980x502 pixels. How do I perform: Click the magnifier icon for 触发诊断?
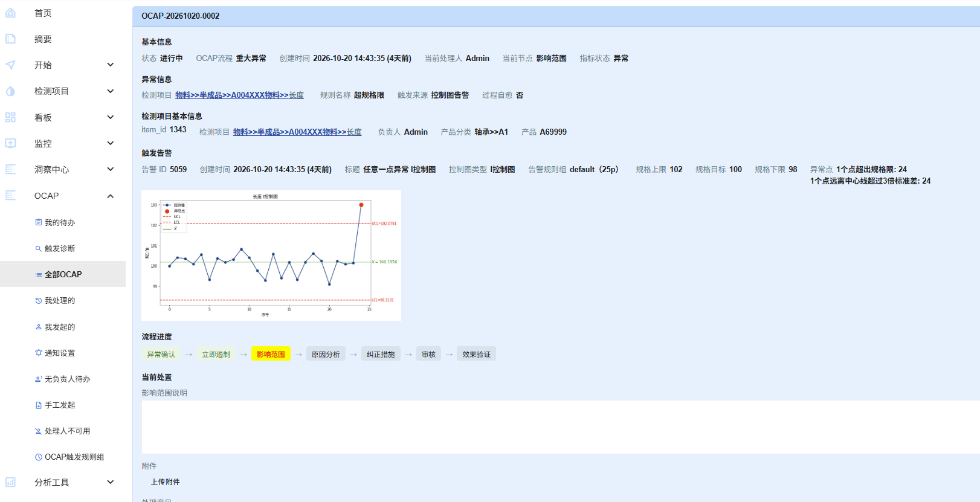tap(39, 248)
